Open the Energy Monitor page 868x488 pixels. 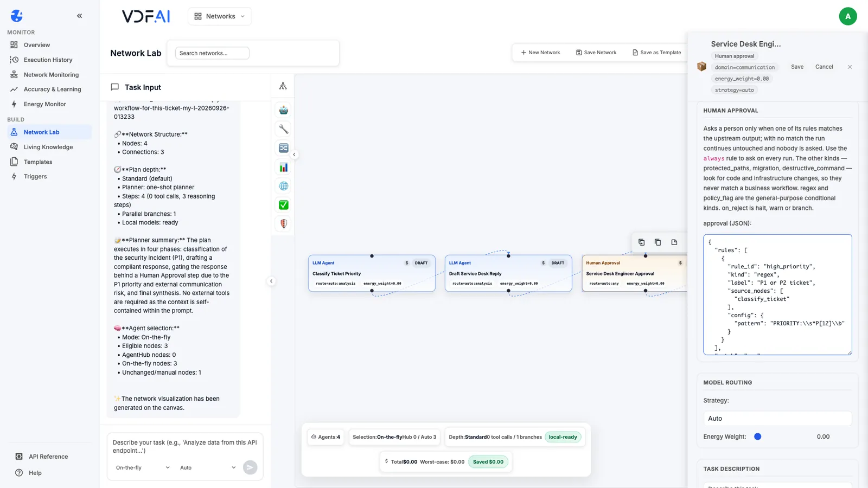click(x=44, y=104)
